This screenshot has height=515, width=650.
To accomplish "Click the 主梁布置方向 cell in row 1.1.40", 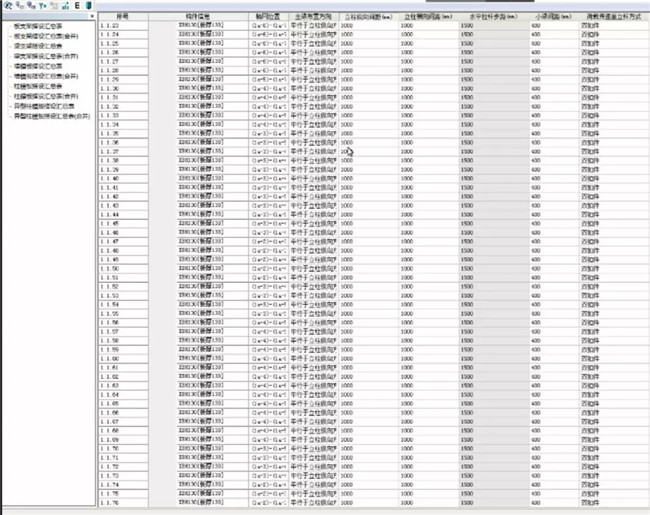I will [x=313, y=179].
